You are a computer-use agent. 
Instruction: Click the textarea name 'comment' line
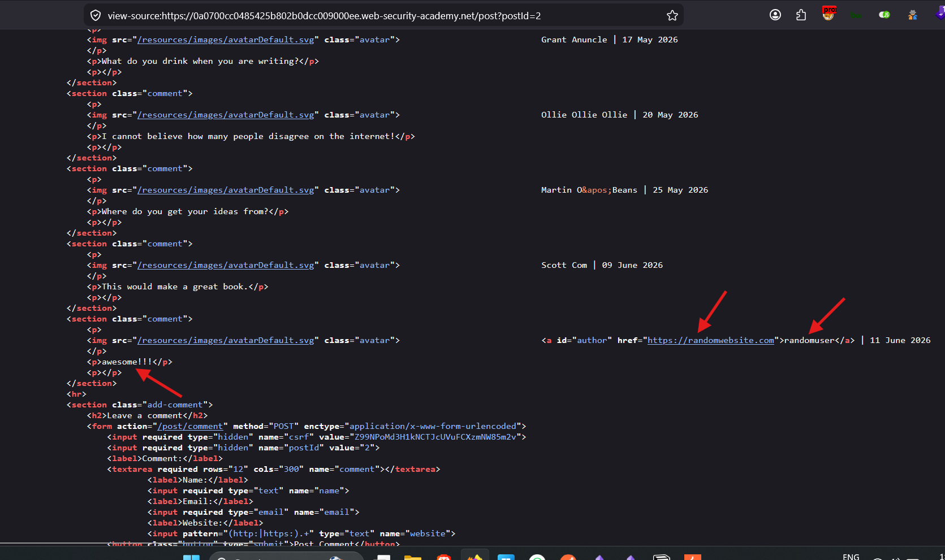point(274,469)
